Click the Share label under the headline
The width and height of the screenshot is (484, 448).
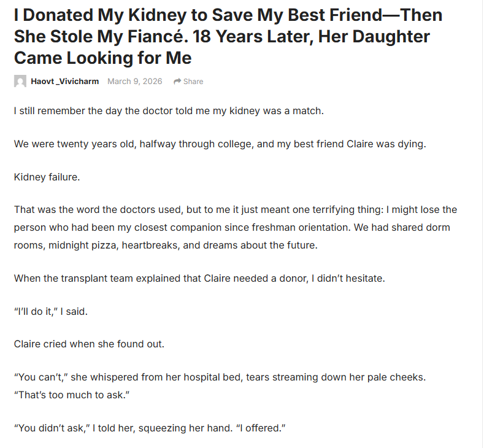pos(193,82)
